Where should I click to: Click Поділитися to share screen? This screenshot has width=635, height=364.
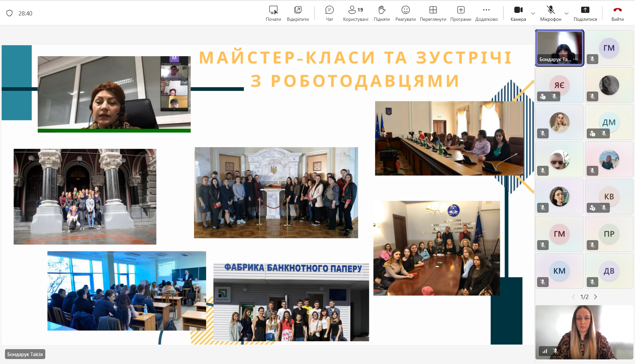coord(585,13)
